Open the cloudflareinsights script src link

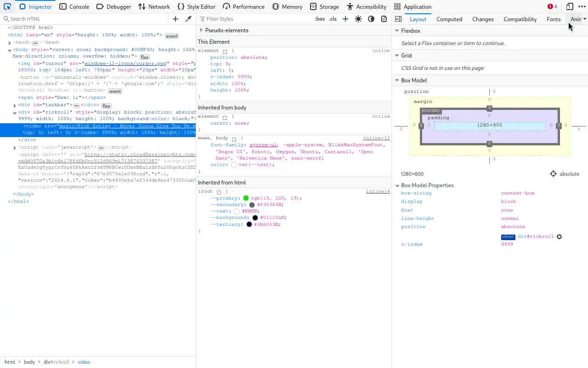tap(140, 155)
